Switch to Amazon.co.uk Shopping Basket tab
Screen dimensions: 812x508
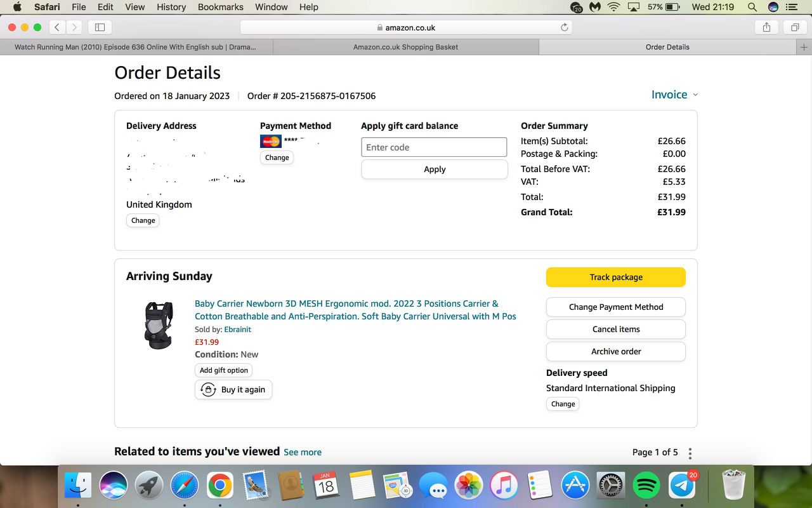(405, 47)
